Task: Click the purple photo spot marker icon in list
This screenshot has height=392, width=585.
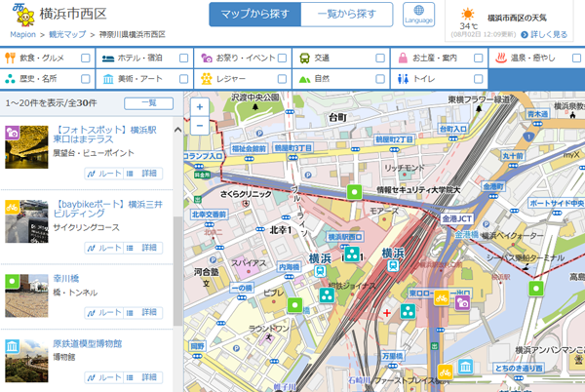Action: [13, 132]
